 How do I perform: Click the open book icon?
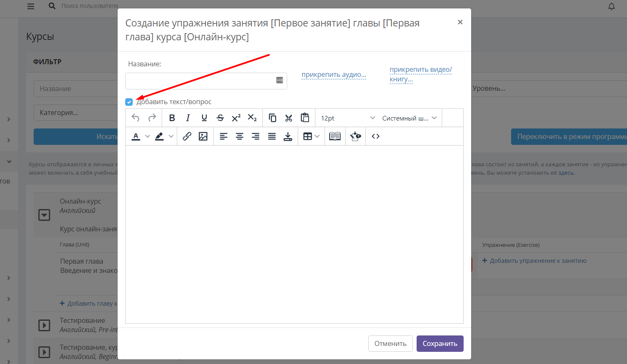point(335,136)
